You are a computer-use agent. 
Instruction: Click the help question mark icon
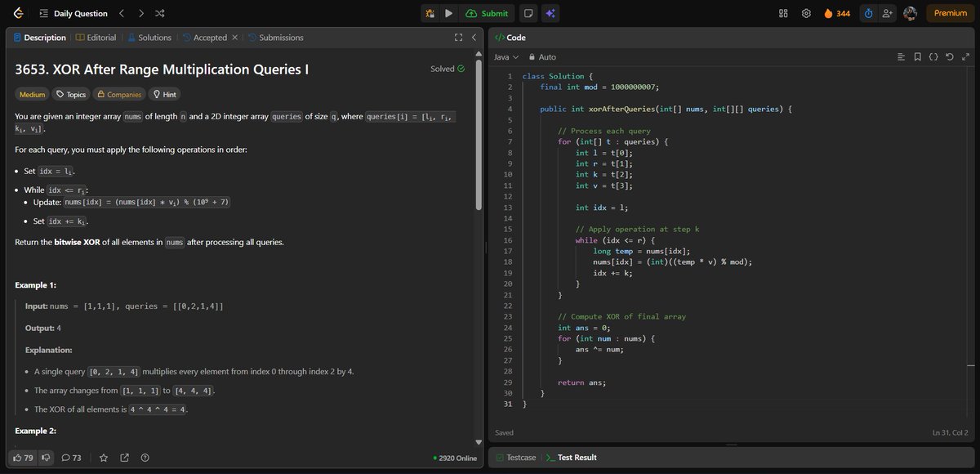(x=145, y=458)
